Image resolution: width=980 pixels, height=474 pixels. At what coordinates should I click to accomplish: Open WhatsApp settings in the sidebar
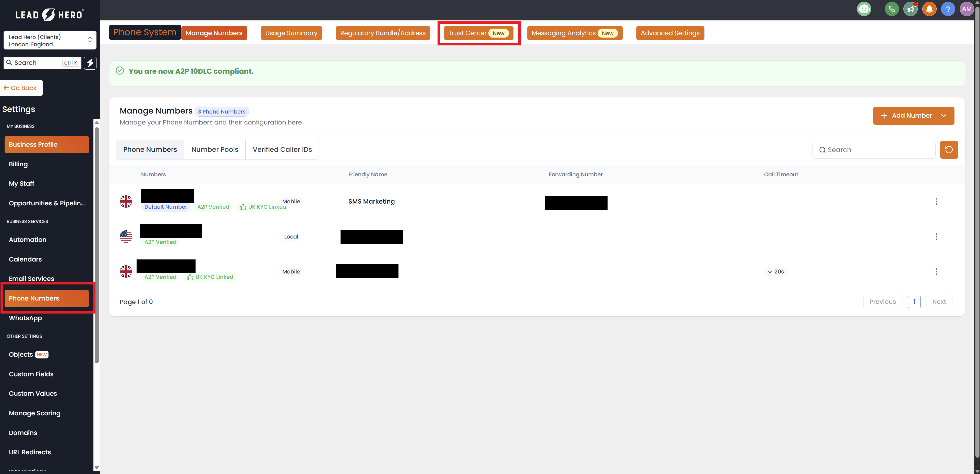pyautogui.click(x=26, y=318)
